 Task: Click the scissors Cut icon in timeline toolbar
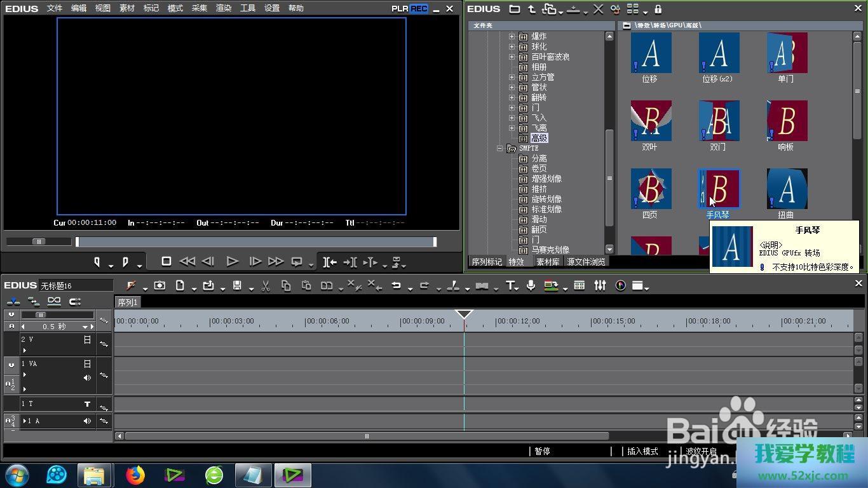click(x=266, y=286)
